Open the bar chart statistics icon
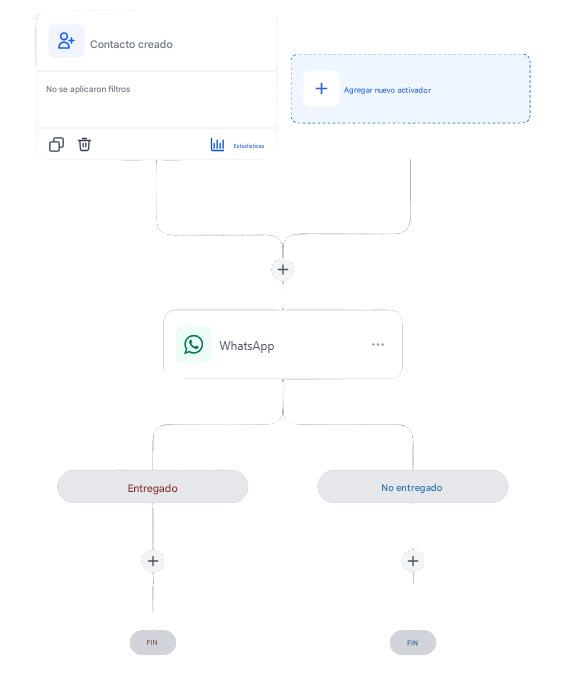This screenshot has height=679, width=563. (217, 145)
